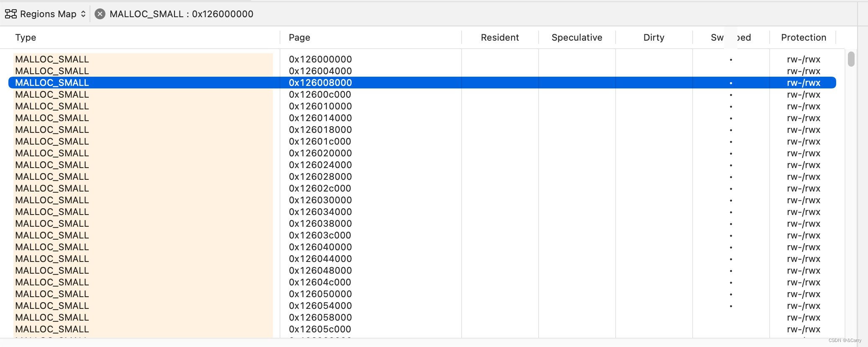The image size is (868, 347).
Task: Select page address 0x126048000
Action: pos(320,270)
